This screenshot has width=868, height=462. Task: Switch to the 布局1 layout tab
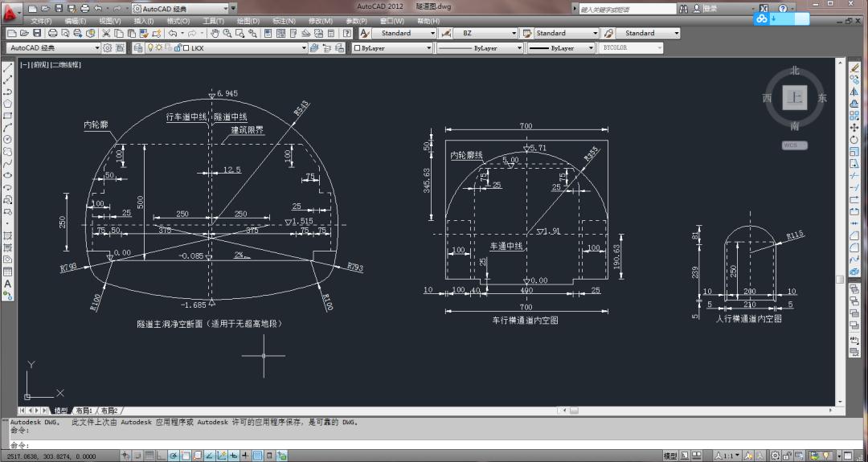(x=84, y=411)
